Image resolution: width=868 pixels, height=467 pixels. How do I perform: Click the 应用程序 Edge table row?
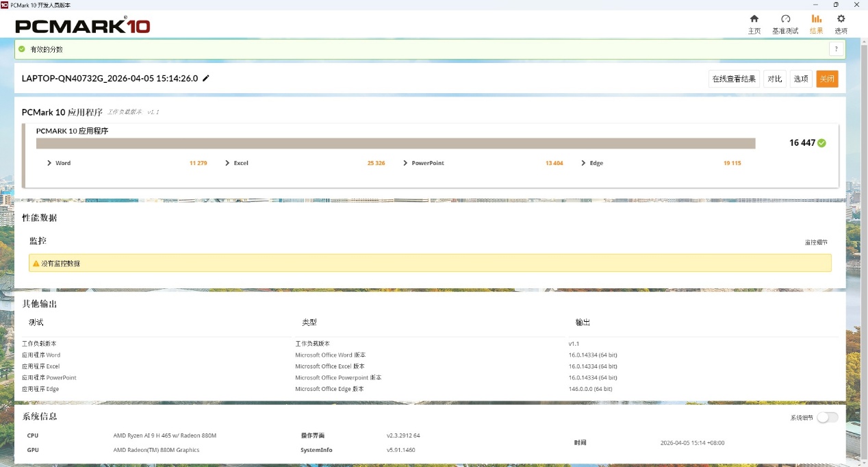430,389
